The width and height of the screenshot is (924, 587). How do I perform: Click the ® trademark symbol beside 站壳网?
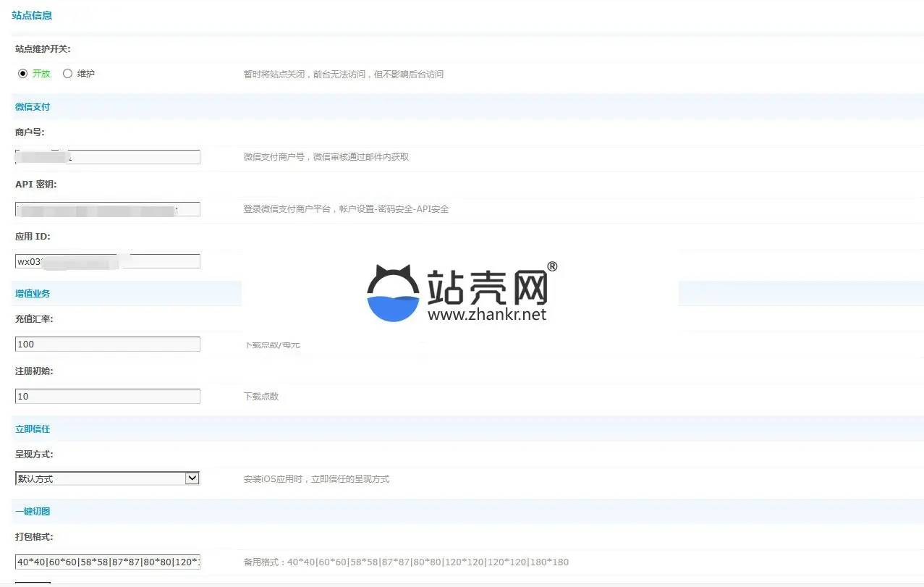[552, 267]
